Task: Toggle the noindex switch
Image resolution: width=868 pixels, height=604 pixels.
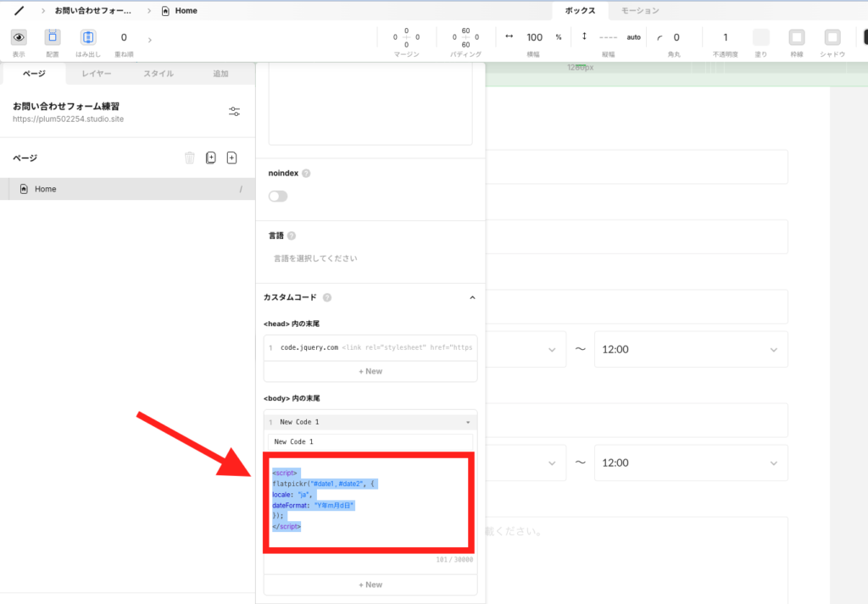Action: point(278,197)
